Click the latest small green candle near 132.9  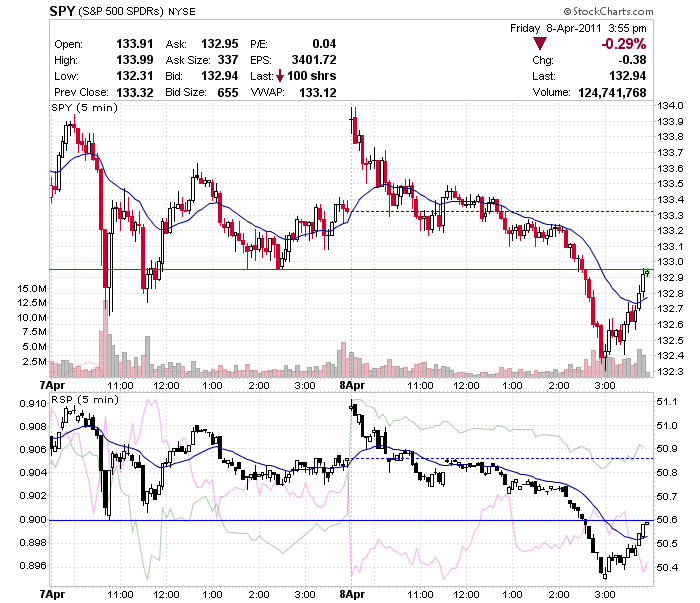[647, 274]
